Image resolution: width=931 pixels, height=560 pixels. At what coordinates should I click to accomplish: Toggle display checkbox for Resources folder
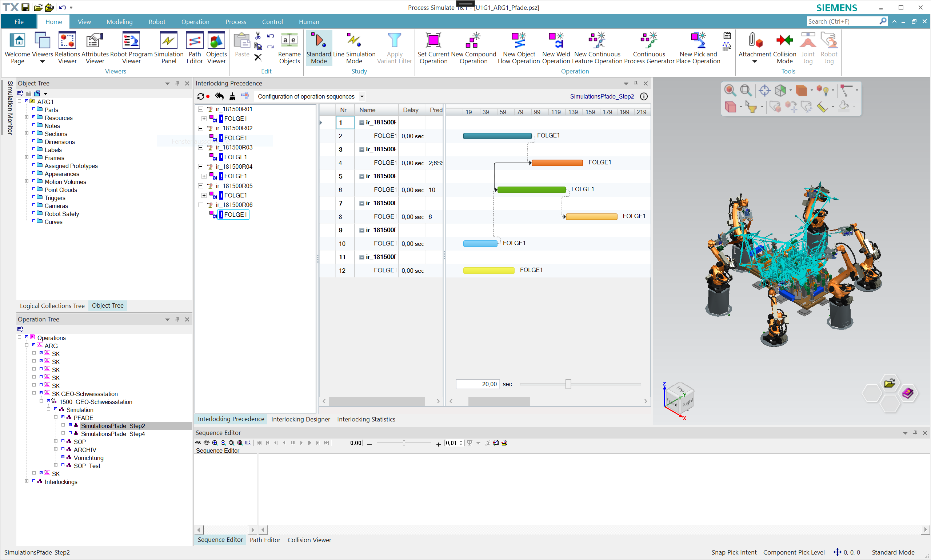coord(34,117)
